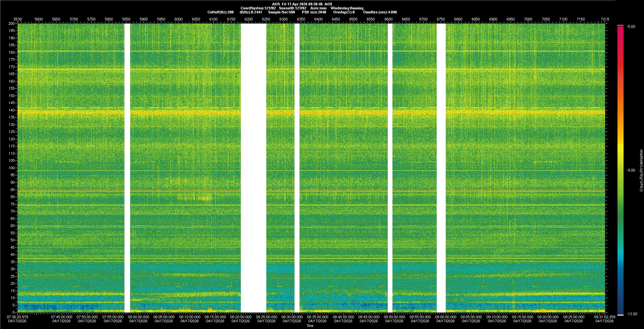Click the 09:00:00.000 time tick label
This screenshot has width=644, height=329.
tap(446, 317)
